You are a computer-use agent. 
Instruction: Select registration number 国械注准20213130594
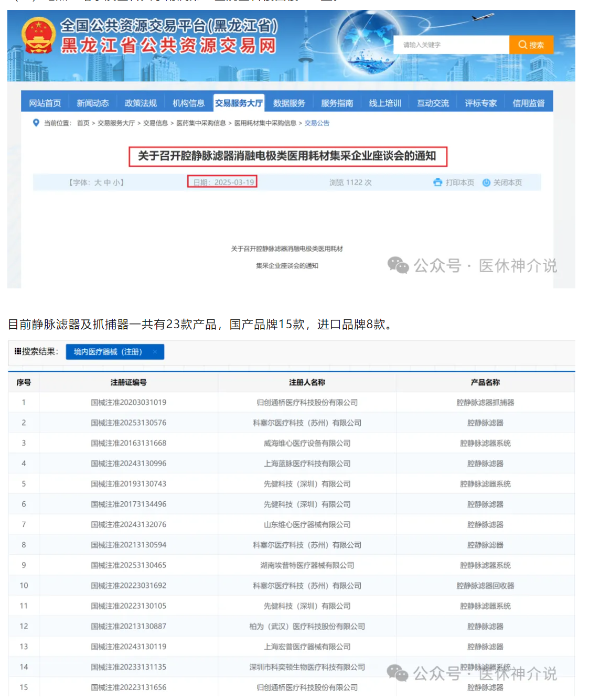128,545
